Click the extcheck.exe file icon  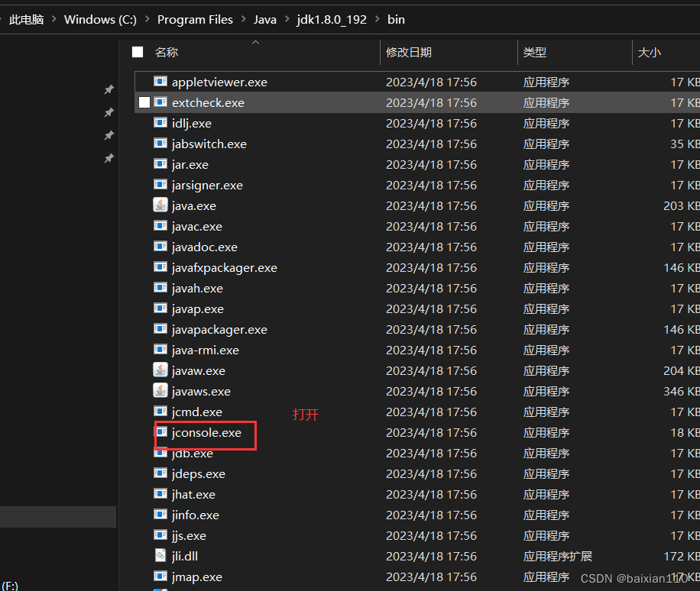click(x=160, y=102)
